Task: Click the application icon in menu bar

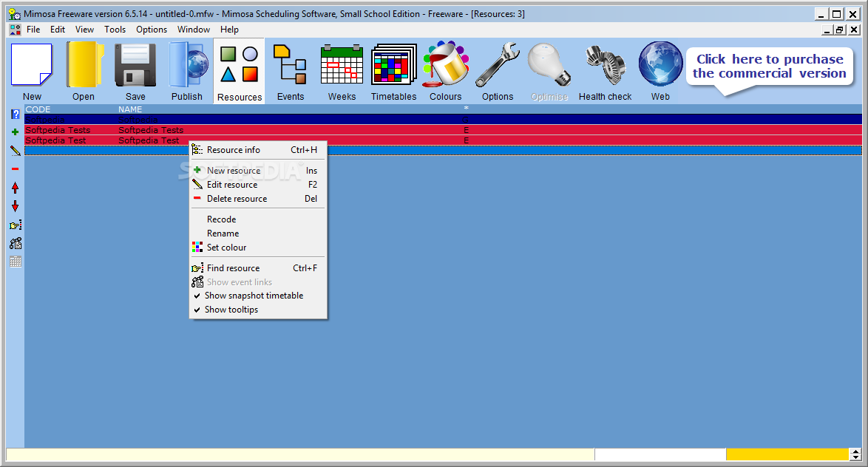Action: pos(15,30)
